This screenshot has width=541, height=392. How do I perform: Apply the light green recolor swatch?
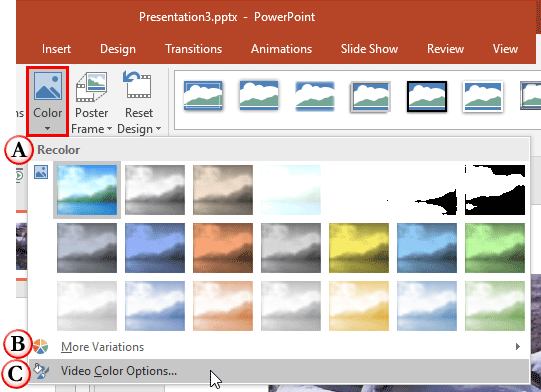click(495, 306)
